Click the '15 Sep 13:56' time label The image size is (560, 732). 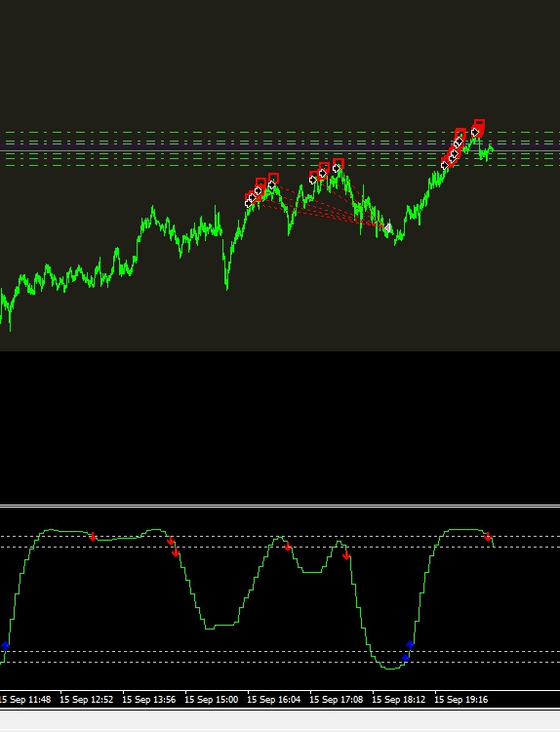[149, 700]
